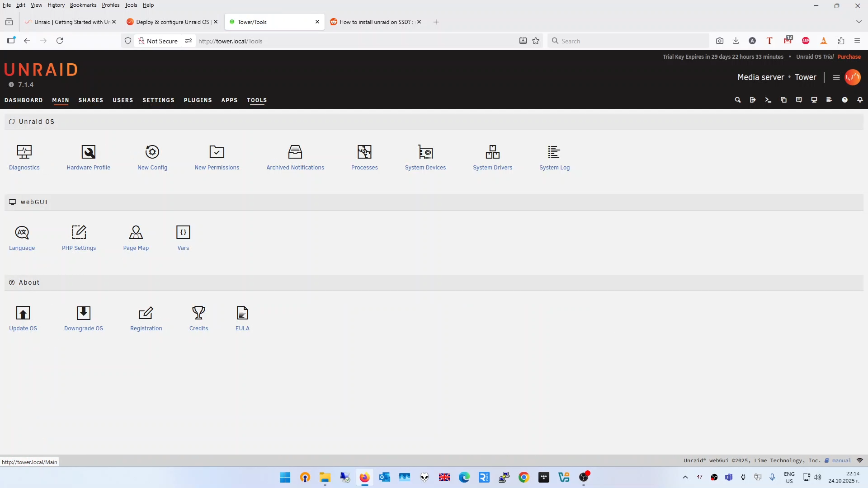Open the Credits trophy icon
The width and height of the screenshot is (868, 488).
pos(198,313)
